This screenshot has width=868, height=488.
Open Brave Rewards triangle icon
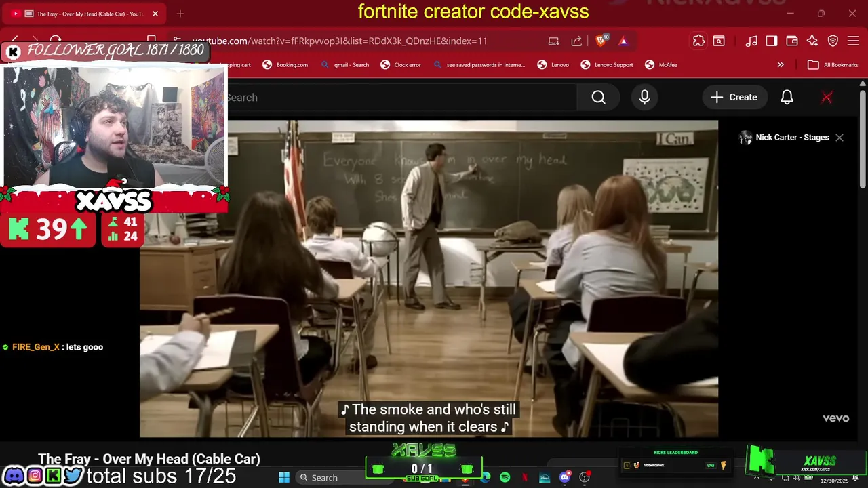[x=623, y=41]
